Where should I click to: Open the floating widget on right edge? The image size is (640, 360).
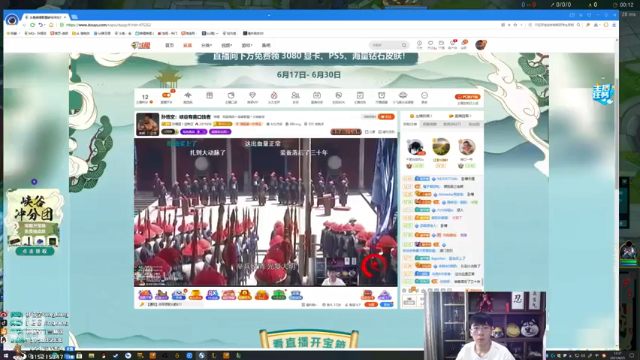[602, 94]
